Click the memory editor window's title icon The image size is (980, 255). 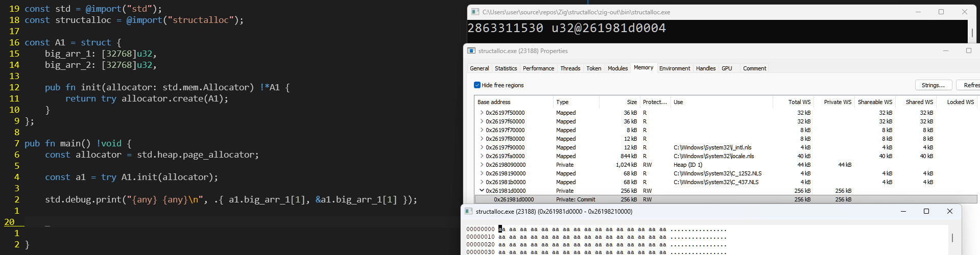pos(468,211)
